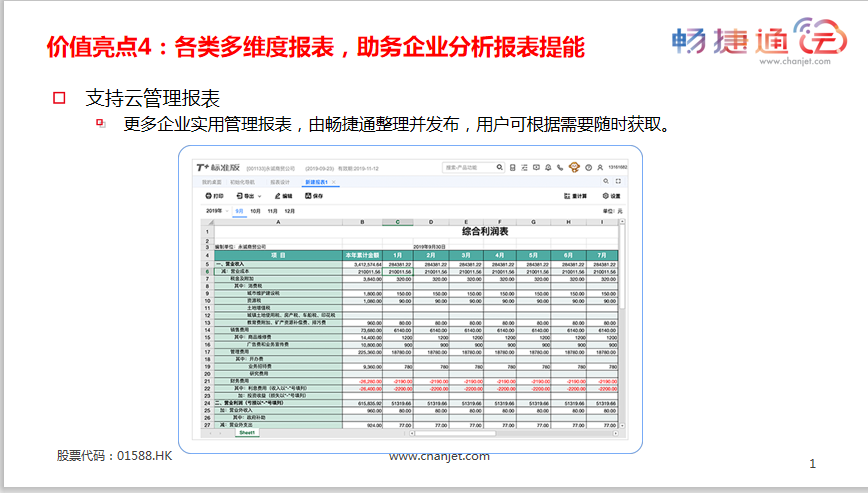868x493 pixels.
Task: Switch to the 报表设计 tab
Action: click(x=280, y=182)
